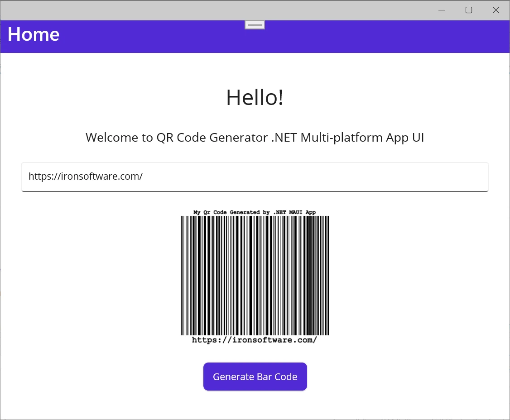
Task: Click the URL text printed below the barcode
Action: (255, 340)
